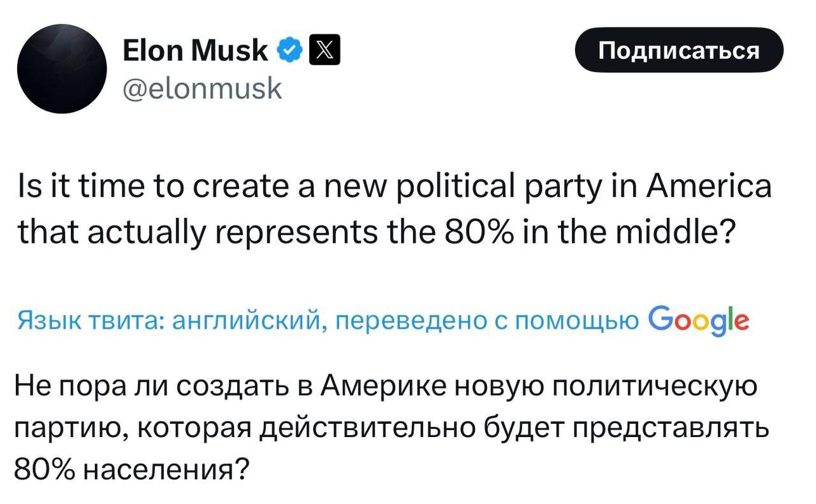Open the Elon Musk display name link

click(x=196, y=50)
